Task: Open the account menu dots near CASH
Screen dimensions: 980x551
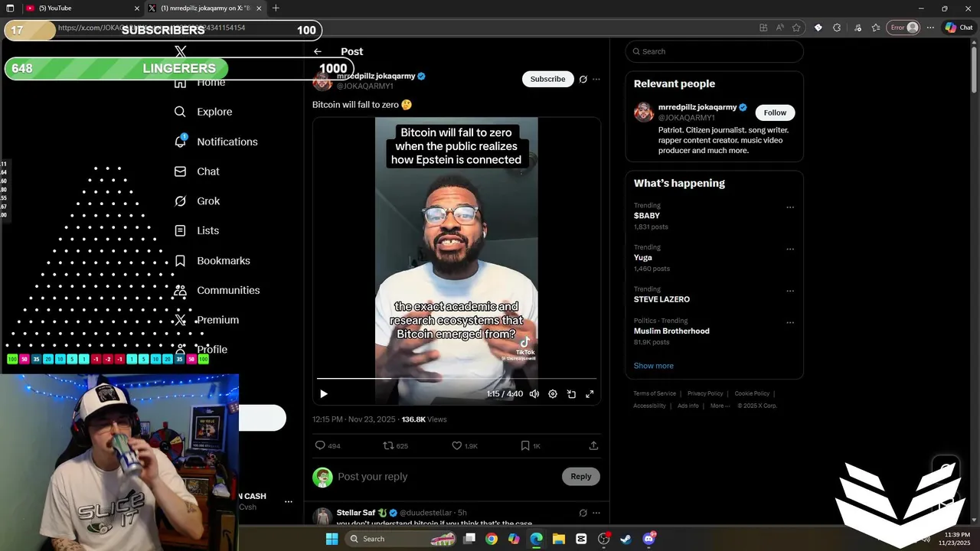Action: 289,502
